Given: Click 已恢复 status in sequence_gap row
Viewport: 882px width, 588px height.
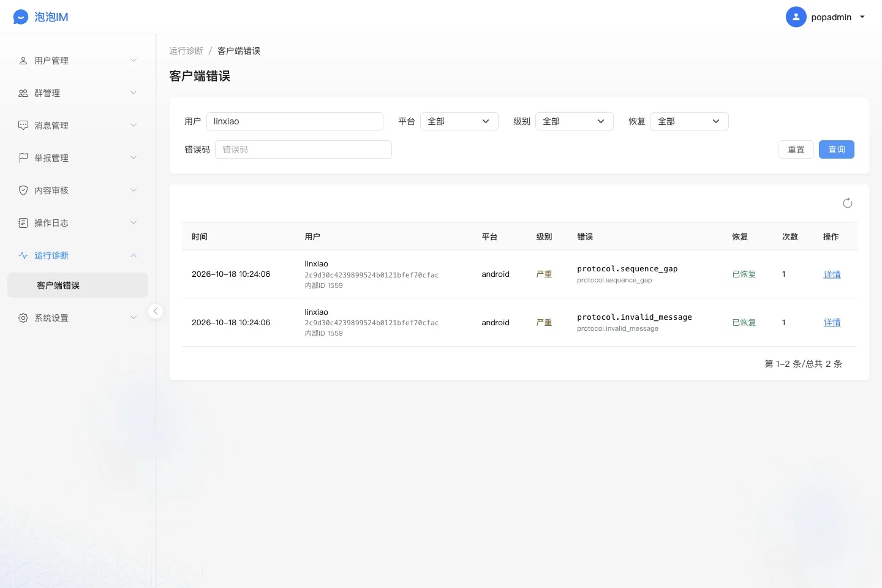Looking at the screenshot, I should point(744,274).
